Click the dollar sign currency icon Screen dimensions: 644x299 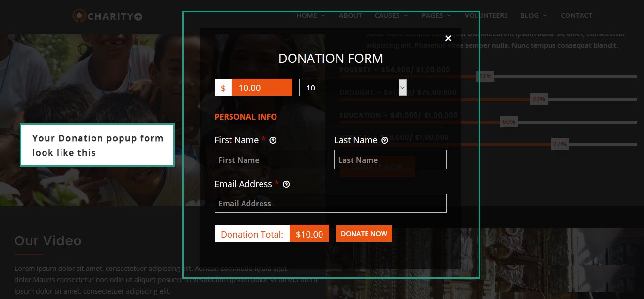[x=223, y=88]
